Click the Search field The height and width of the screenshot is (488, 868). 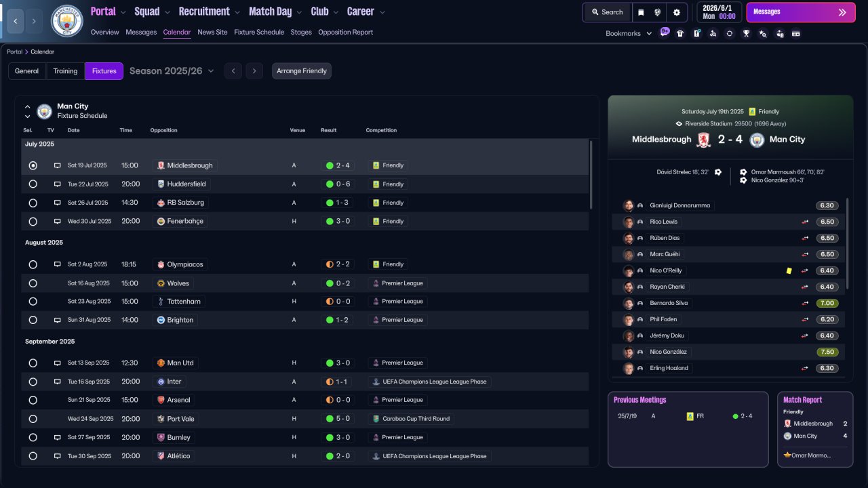click(607, 12)
